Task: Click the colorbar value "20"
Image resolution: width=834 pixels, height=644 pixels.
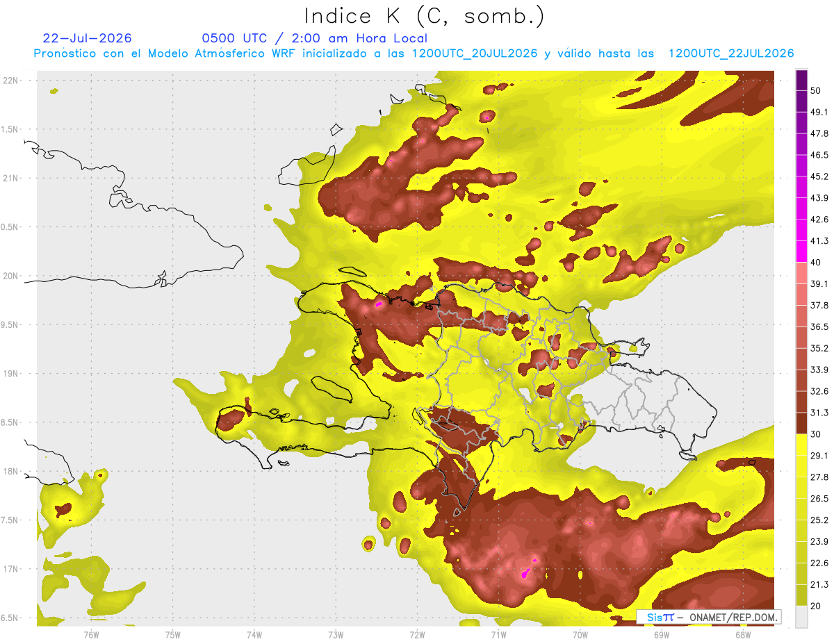Action: coord(816,606)
